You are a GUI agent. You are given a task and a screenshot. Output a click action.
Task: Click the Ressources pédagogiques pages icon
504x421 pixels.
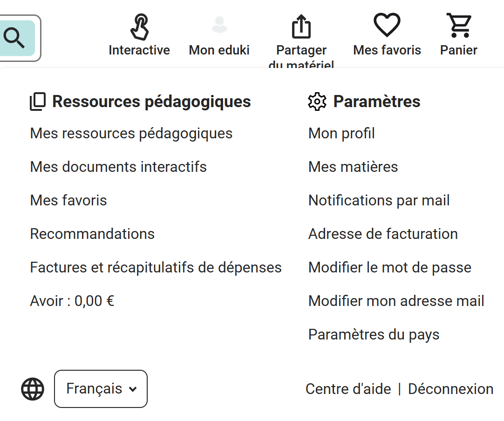(x=38, y=102)
